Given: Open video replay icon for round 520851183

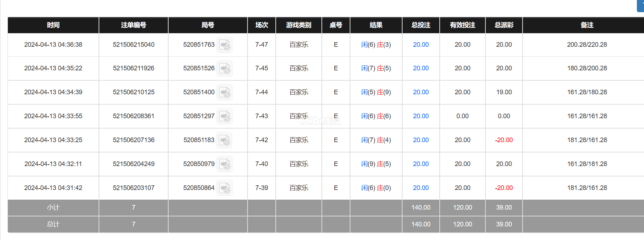Looking at the screenshot, I should point(225,140).
